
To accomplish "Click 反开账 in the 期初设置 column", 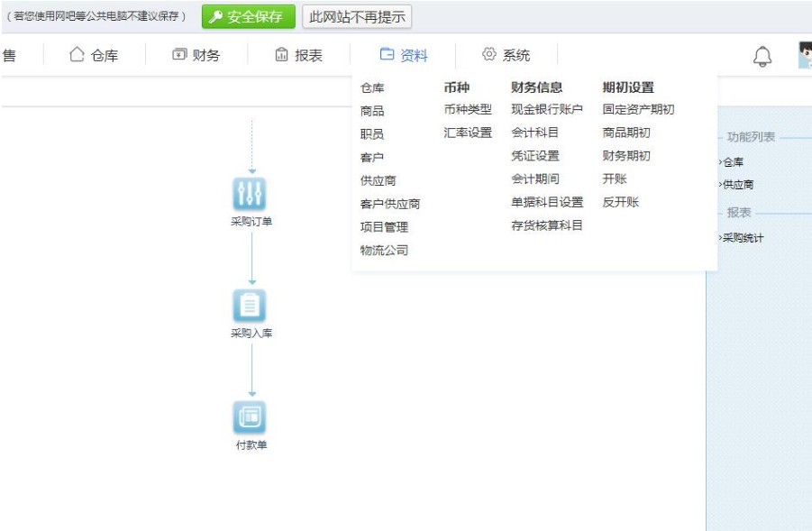I will tap(621, 202).
